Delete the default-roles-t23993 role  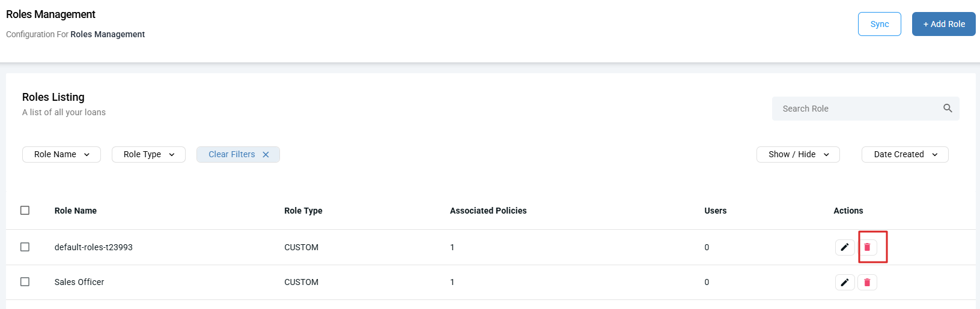pos(867,247)
